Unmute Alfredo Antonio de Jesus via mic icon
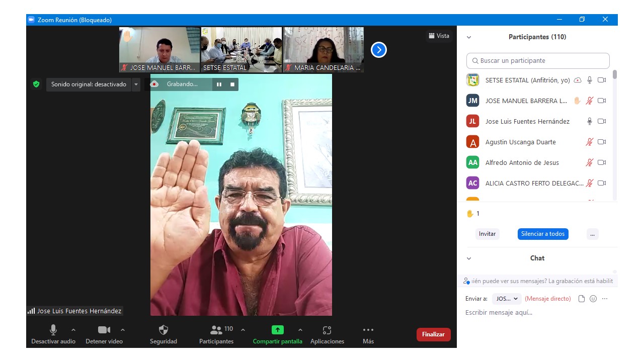The height and width of the screenshot is (362, 644). coord(590,162)
